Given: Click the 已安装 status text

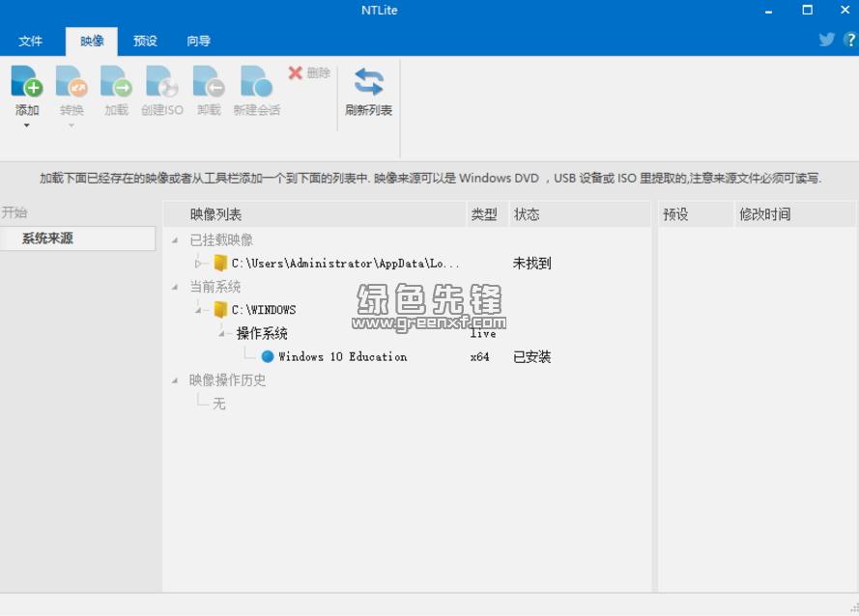Looking at the screenshot, I should [532, 357].
